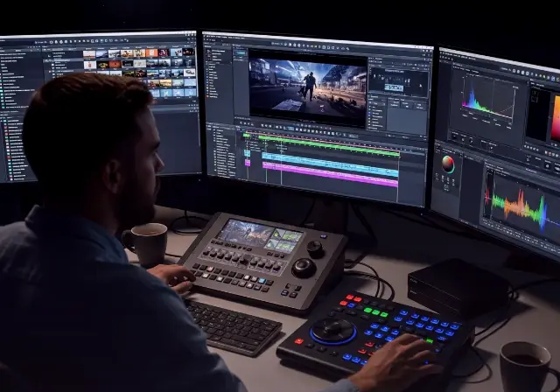Select the long cyan timeline clip
Viewport: 560px width, 392px height.
point(330,164)
